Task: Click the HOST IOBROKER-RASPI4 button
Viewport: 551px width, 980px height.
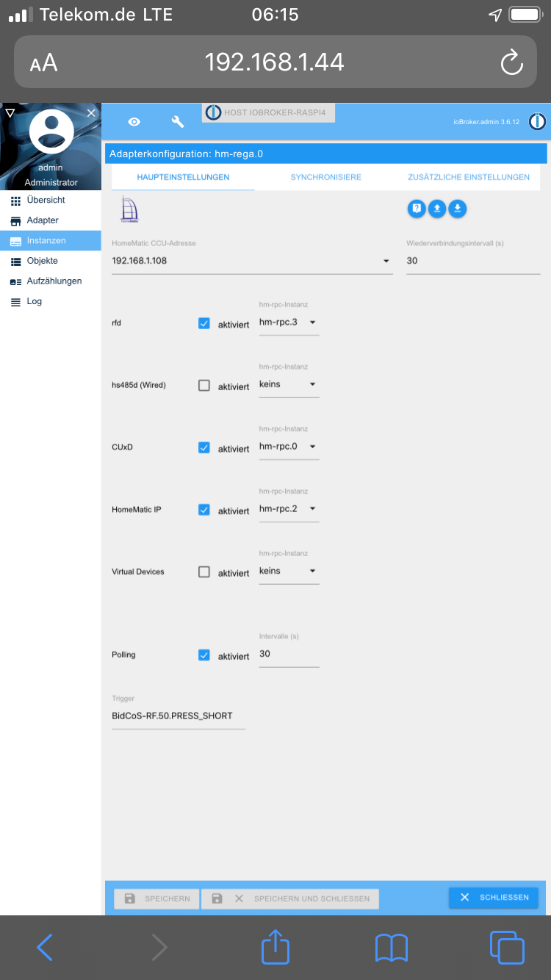Action: [268, 112]
